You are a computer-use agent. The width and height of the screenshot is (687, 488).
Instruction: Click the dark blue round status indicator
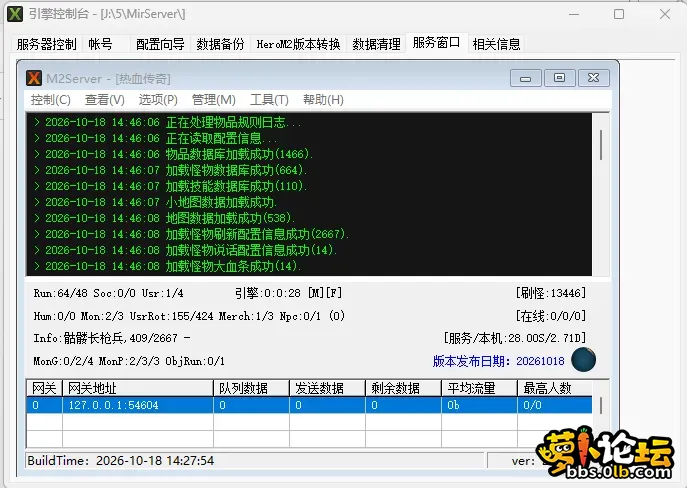[x=583, y=359]
